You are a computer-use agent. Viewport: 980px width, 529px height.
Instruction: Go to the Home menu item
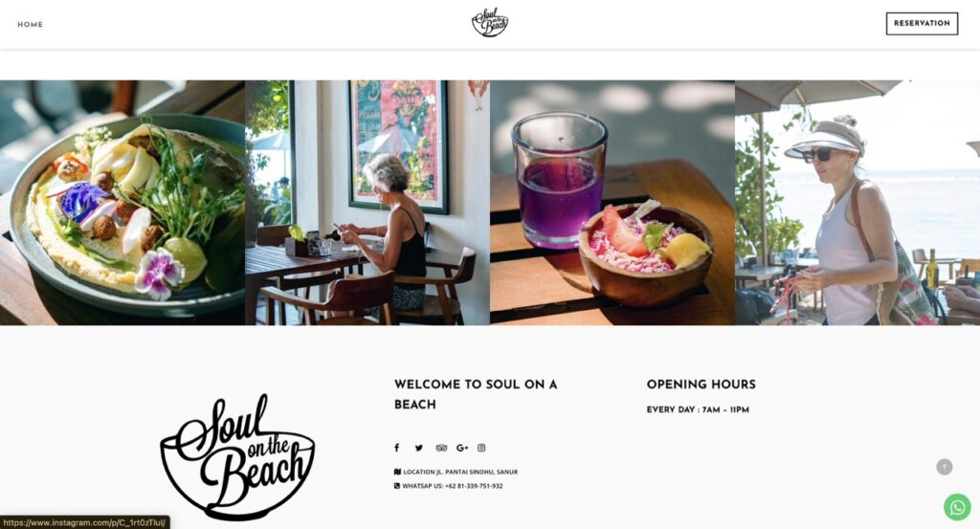(30, 24)
